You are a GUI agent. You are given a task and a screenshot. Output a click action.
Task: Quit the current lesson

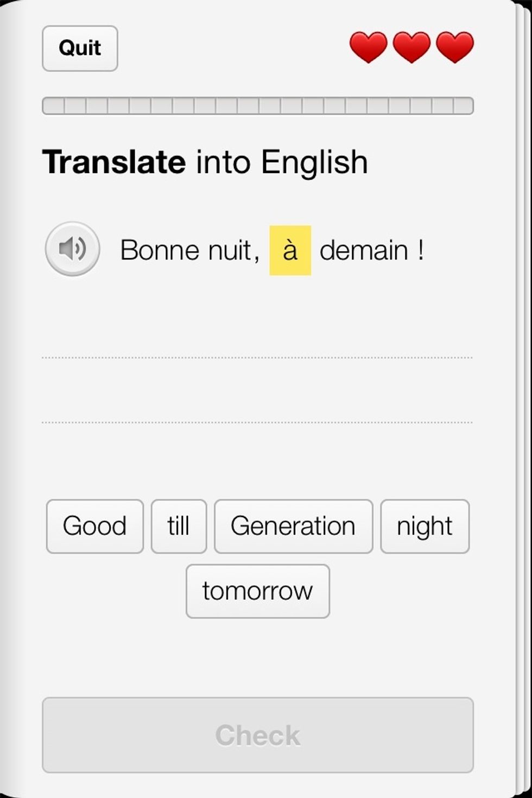click(80, 48)
